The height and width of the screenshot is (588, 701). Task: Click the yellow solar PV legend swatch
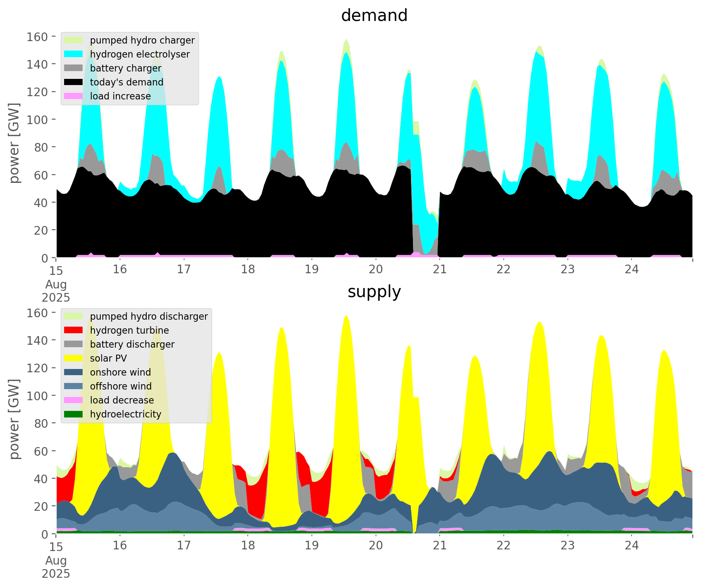click(x=74, y=358)
